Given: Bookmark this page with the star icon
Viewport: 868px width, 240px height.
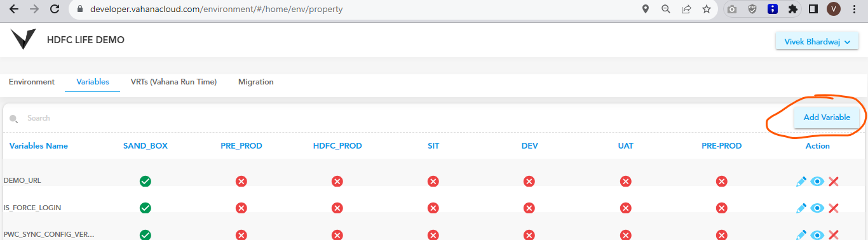Looking at the screenshot, I should [706, 9].
